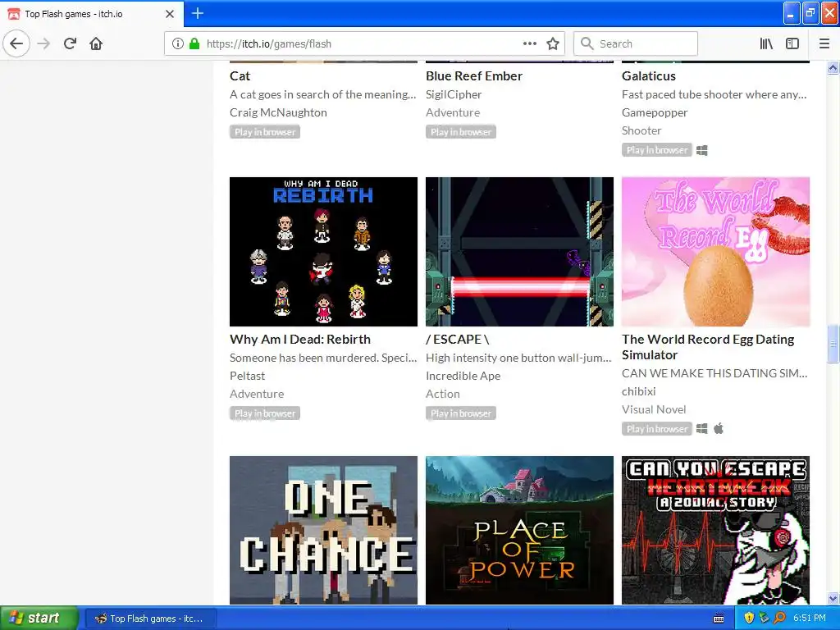Visit author Craig McNaughton
Screen dimensions: 840x630
tap(278, 112)
